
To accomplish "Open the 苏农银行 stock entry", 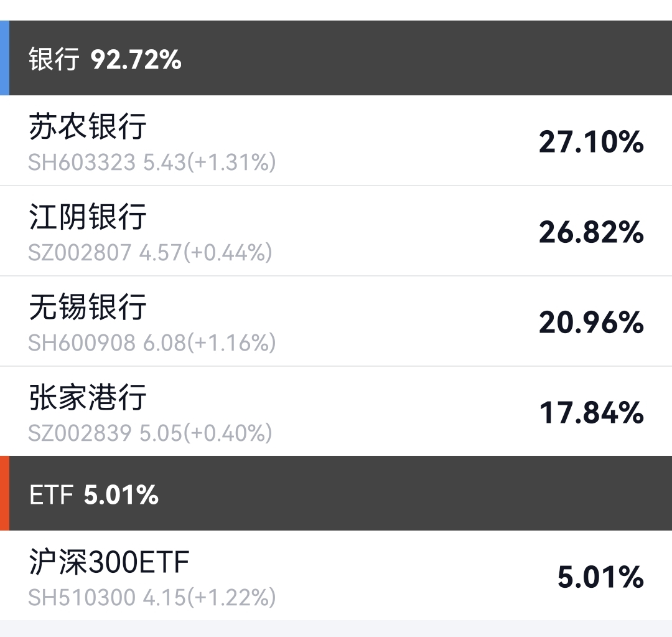I will click(88, 126).
